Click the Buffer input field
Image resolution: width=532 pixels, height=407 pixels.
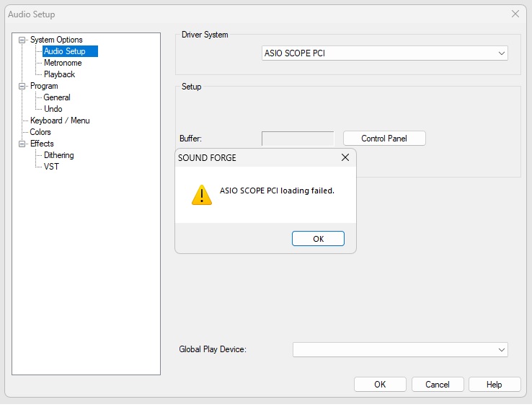(298, 139)
